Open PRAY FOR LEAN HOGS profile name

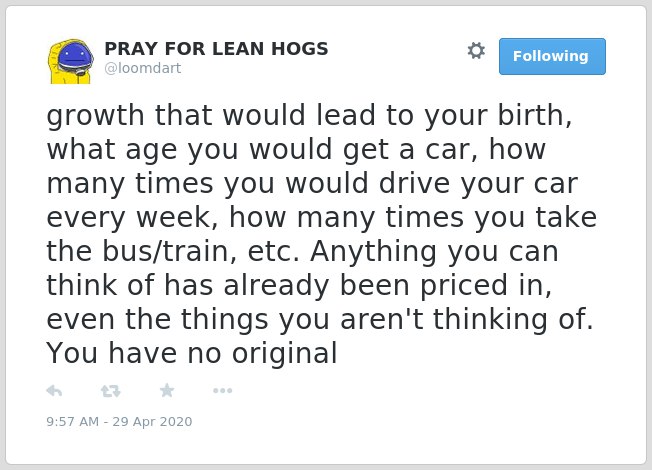point(216,49)
